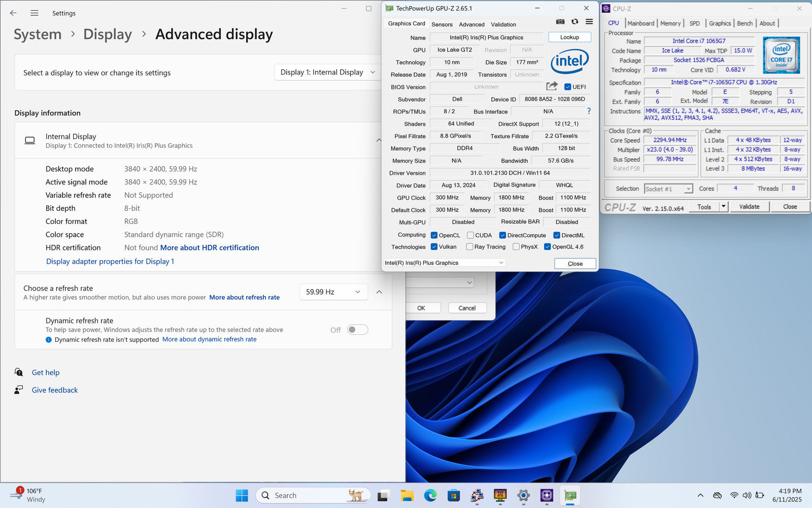The width and height of the screenshot is (812, 508).
Task: Show hidden icons in the system tray
Action: 700,495
